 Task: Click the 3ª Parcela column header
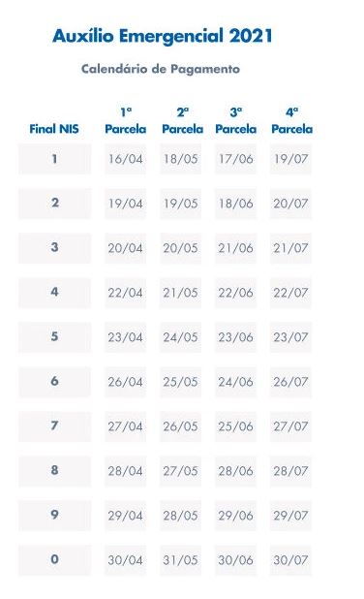coord(236,121)
